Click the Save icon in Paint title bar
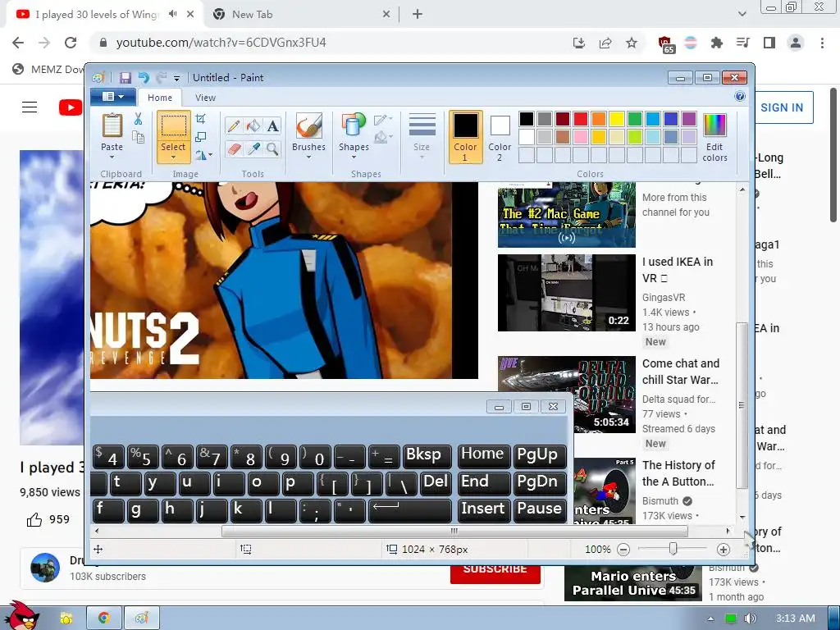The image size is (840, 630). (126, 78)
